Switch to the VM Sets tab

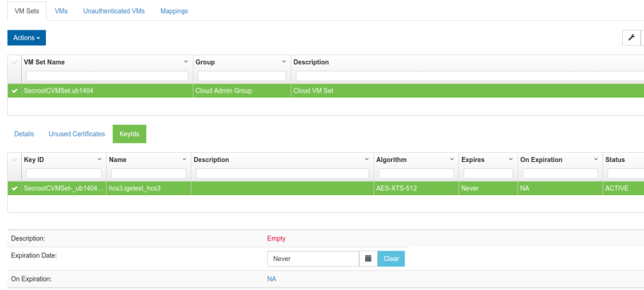click(x=27, y=11)
